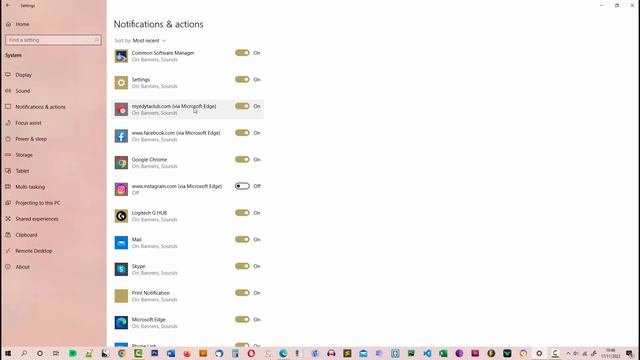Open Microsoft Edge notification settings row
This screenshot has height=360, width=640.
188,322
